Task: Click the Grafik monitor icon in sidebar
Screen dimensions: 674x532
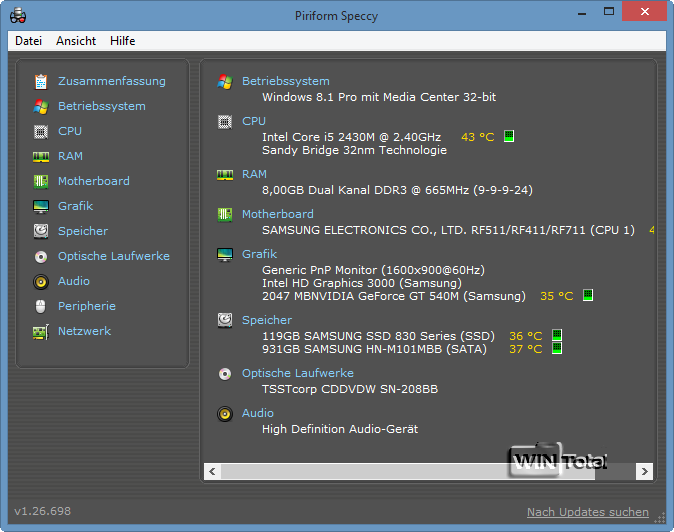Action: (x=41, y=207)
